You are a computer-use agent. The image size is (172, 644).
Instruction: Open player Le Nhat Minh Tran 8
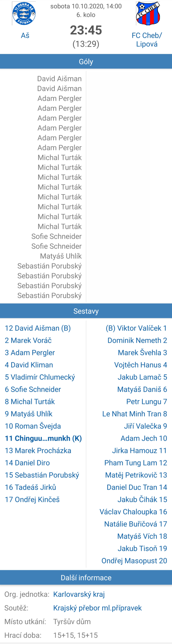[x=135, y=414]
